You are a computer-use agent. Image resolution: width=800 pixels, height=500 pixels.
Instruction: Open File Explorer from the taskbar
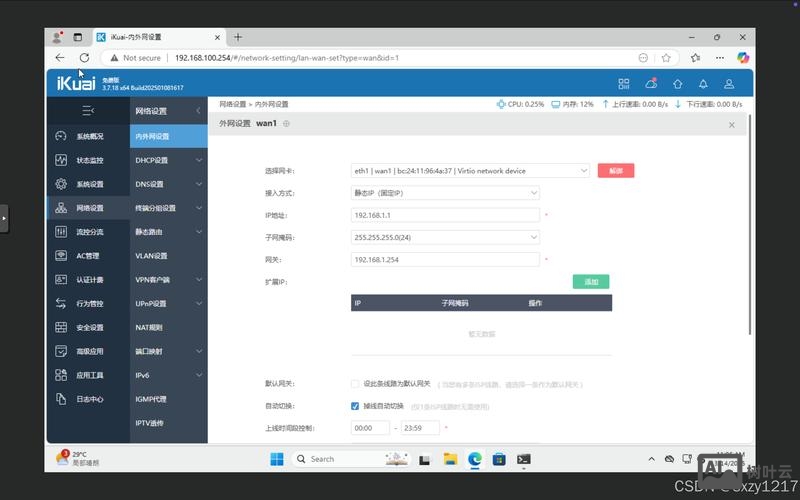pos(450,459)
